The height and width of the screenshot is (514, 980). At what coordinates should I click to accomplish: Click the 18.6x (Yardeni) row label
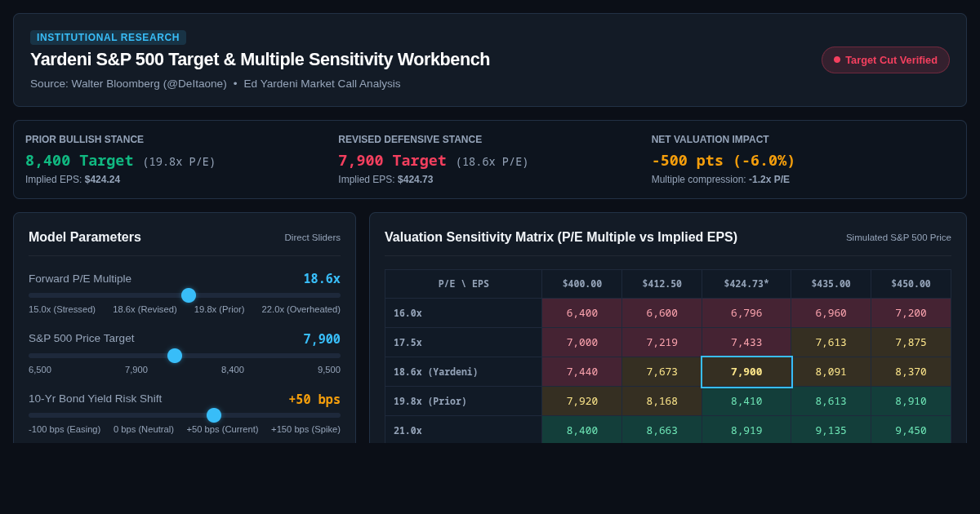click(464, 372)
